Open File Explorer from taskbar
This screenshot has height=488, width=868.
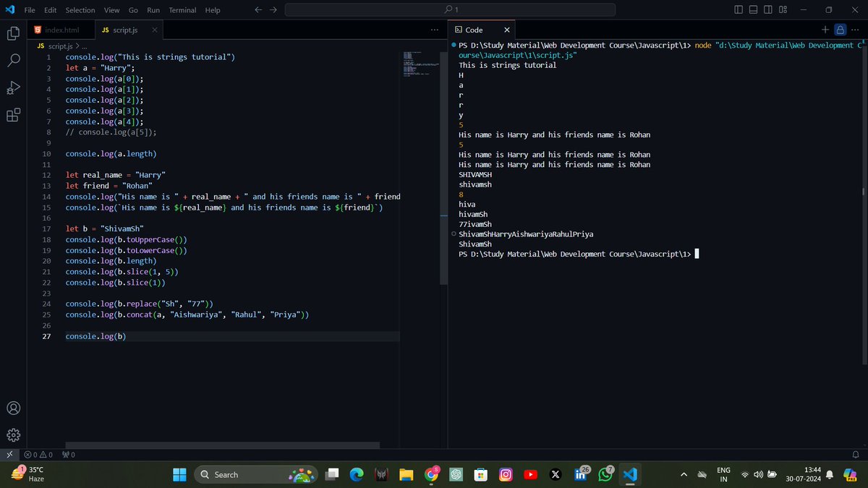coord(407,474)
